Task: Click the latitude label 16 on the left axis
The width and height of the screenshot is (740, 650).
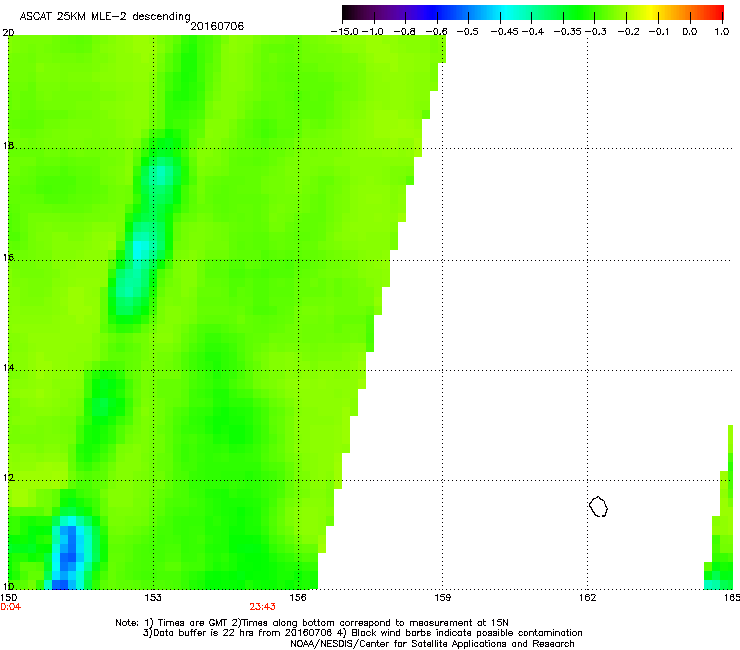Action: coord(8,257)
